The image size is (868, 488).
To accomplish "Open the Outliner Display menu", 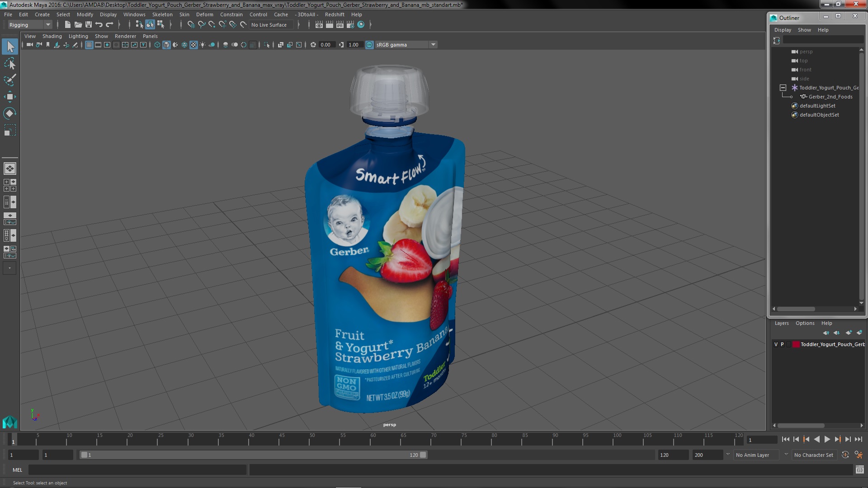I will point(783,30).
